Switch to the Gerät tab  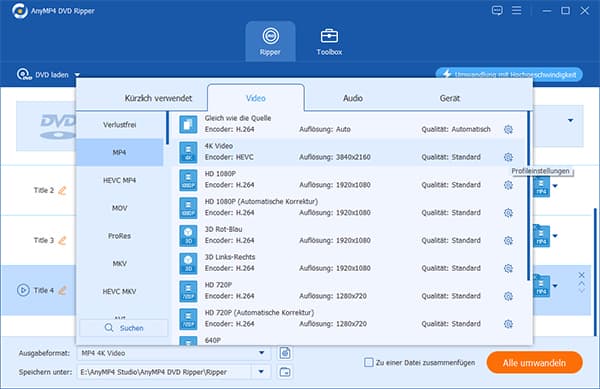[450, 98]
